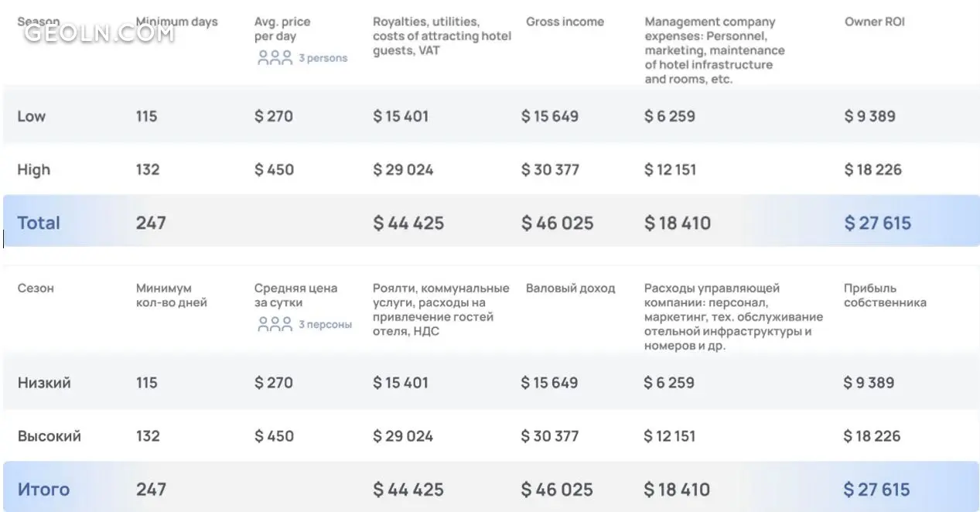Click the "3 persons" label text
This screenshot has height=512, width=980.
(323, 58)
